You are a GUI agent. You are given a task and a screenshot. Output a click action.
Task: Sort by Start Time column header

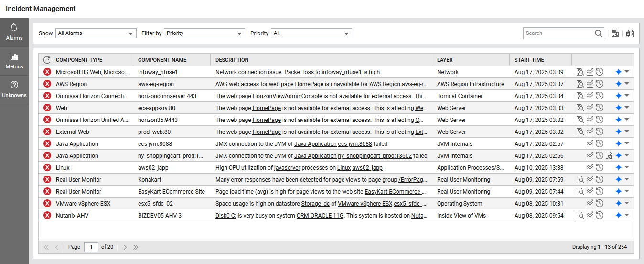(x=529, y=60)
